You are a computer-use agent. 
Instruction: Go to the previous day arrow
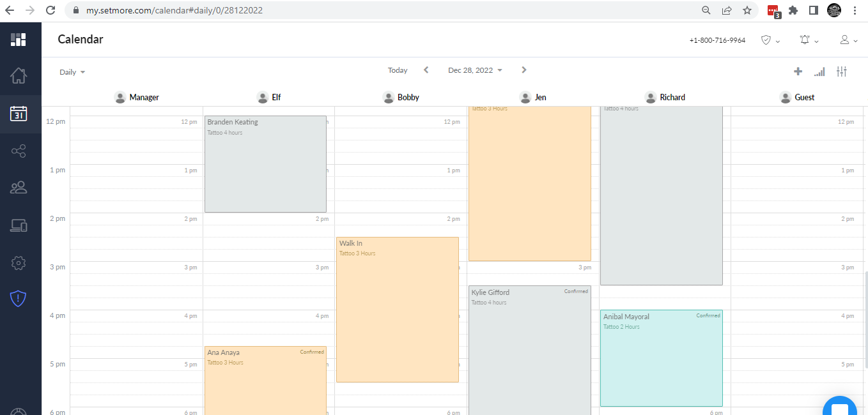click(x=426, y=70)
